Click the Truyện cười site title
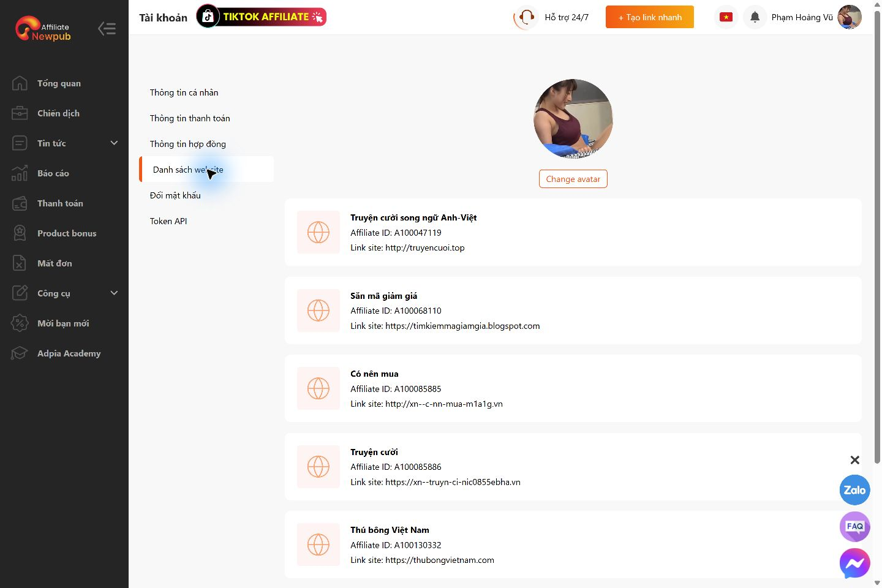882x588 pixels. click(x=374, y=452)
